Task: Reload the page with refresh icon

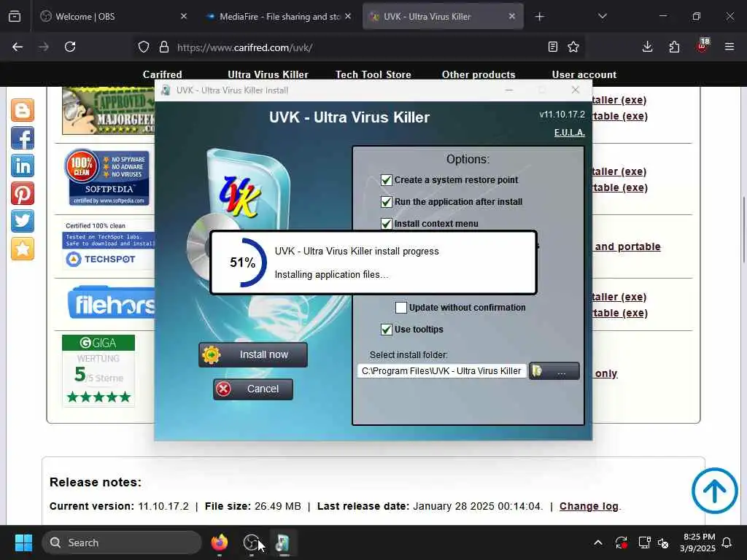Action: coord(70,47)
